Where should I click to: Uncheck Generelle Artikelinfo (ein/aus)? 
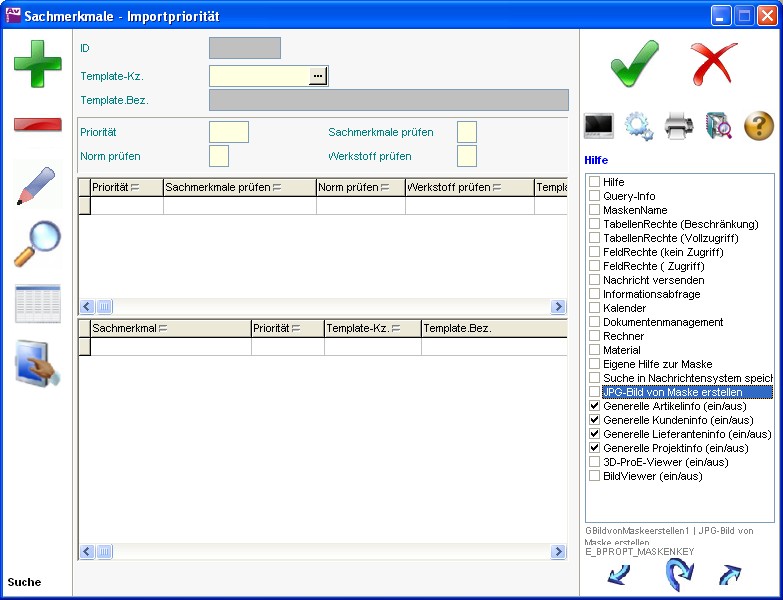pyautogui.click(x=595, y=406)
